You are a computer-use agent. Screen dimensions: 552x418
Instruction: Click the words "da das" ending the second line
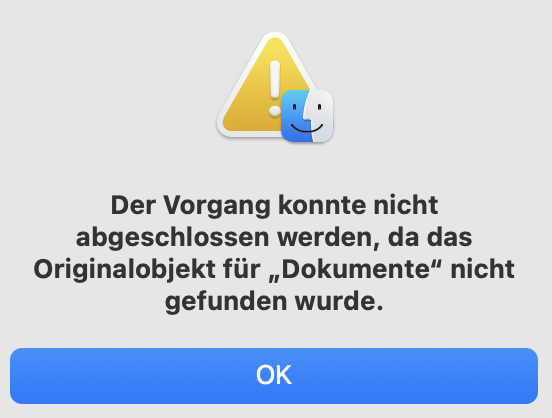click(430, 238)
